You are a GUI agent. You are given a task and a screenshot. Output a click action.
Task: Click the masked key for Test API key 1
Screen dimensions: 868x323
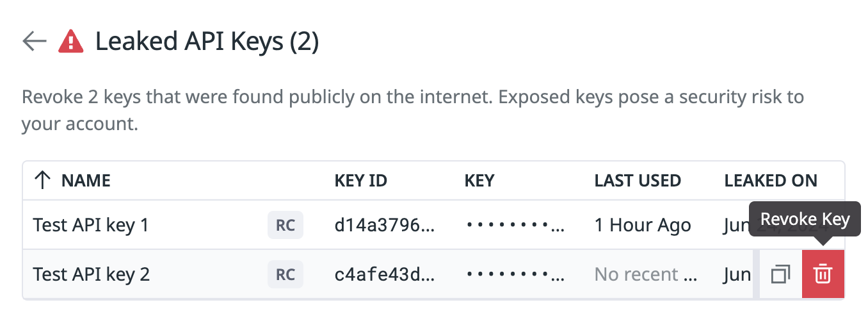515,226
